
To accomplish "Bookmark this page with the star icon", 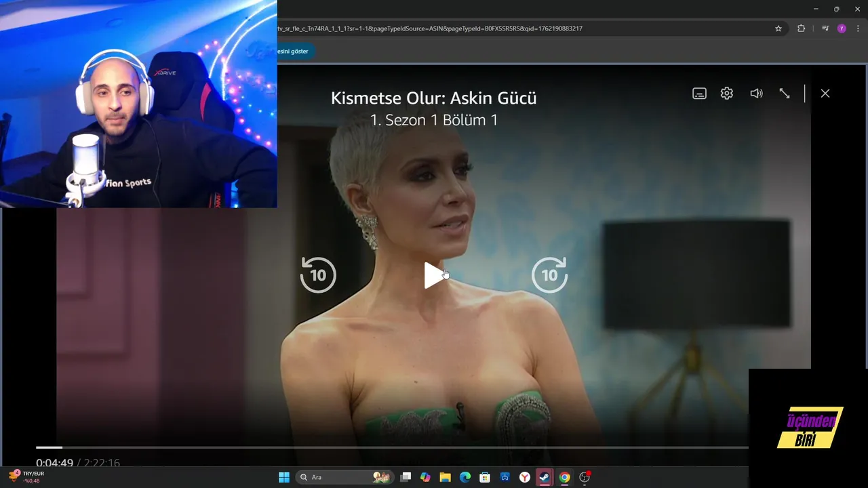I will [778, 28].
